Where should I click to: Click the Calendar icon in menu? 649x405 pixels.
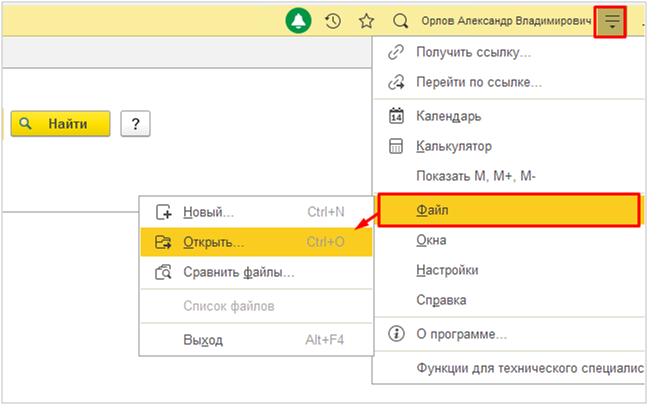click(395, 116)
